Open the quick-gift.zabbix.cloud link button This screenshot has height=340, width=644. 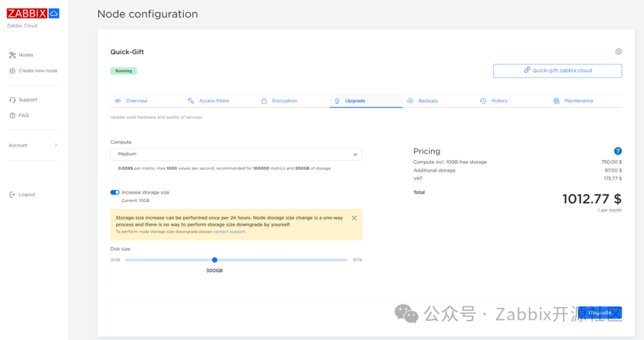pyautogui.click(x=557, y=70)
